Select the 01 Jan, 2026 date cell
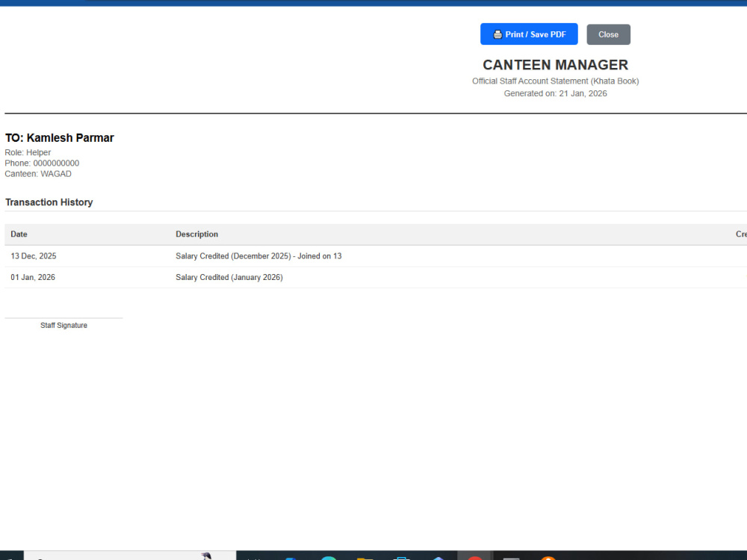 [33, 277]
